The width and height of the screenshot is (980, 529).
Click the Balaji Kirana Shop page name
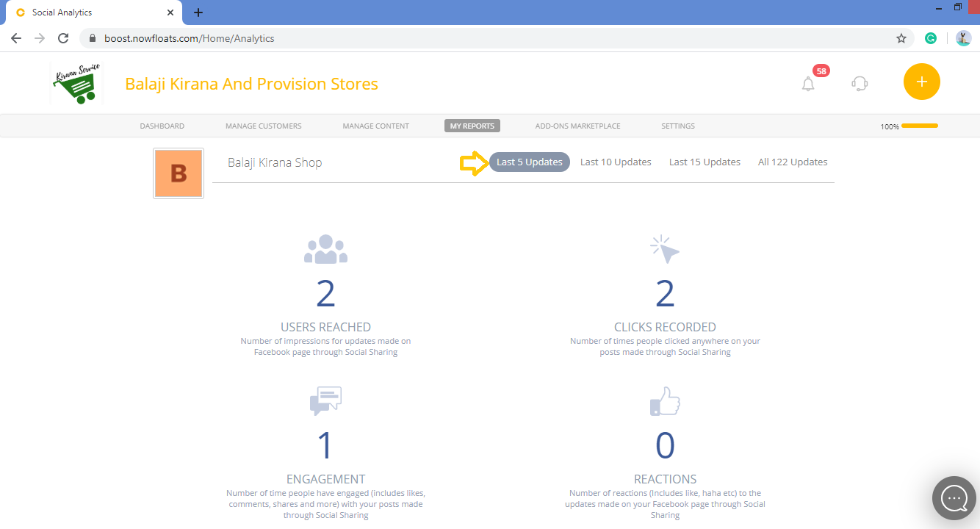(x=275, y=162)
